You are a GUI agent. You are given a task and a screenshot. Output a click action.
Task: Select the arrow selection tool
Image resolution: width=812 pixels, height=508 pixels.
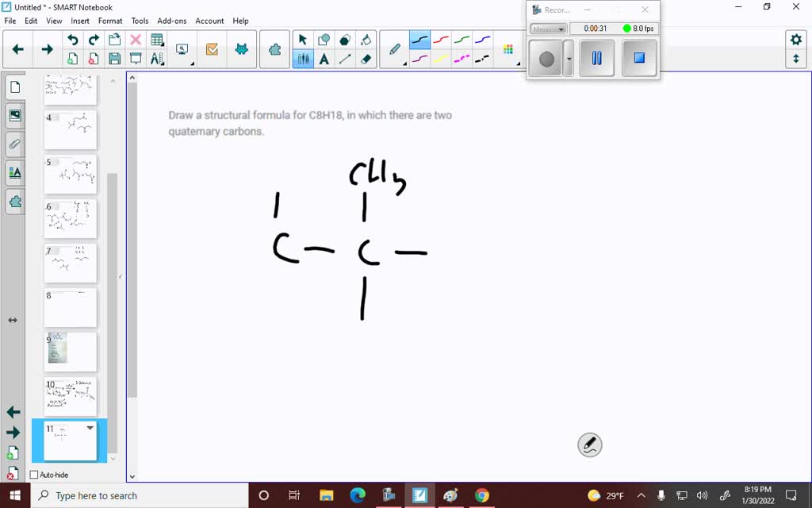(302, 39)
